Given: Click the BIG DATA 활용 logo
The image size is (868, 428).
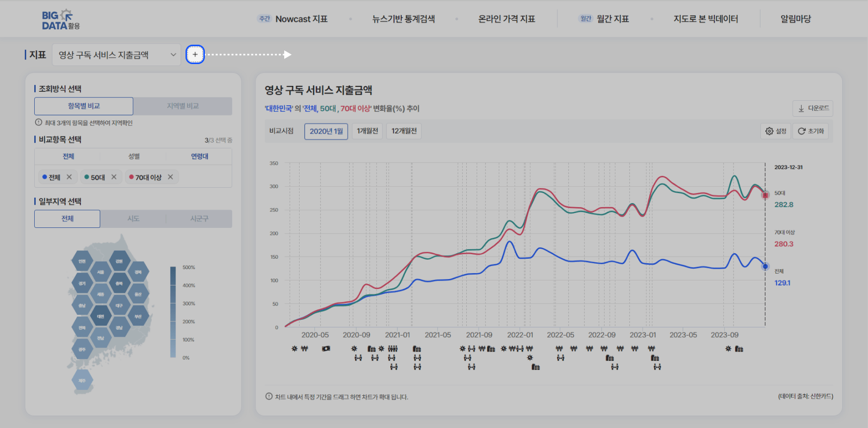Looking at the screenshot, I should coord(61,20).
